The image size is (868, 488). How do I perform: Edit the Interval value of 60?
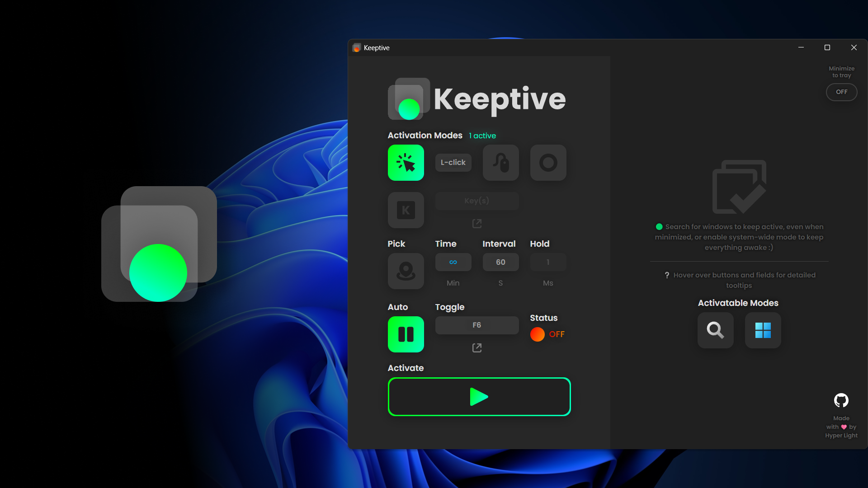(x=500, y=262)
